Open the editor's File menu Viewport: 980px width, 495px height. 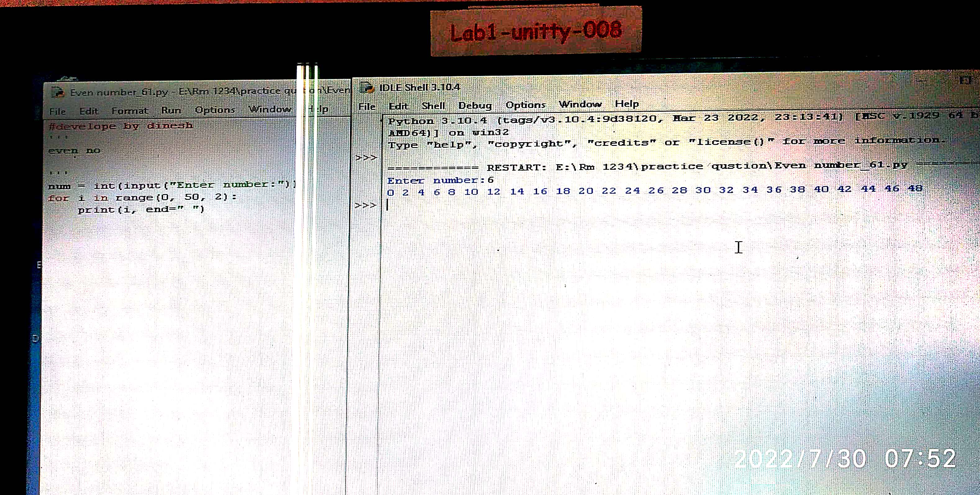[x=57, y=111]
